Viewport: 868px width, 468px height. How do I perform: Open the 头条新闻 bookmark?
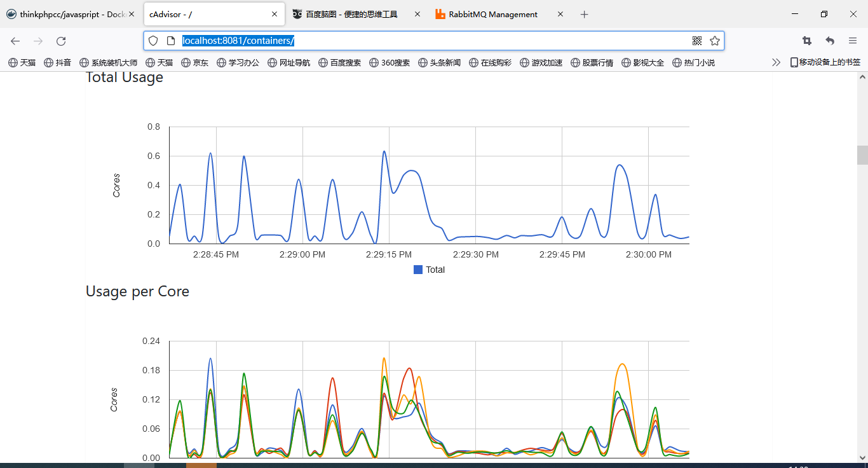(x=440, y=62)
